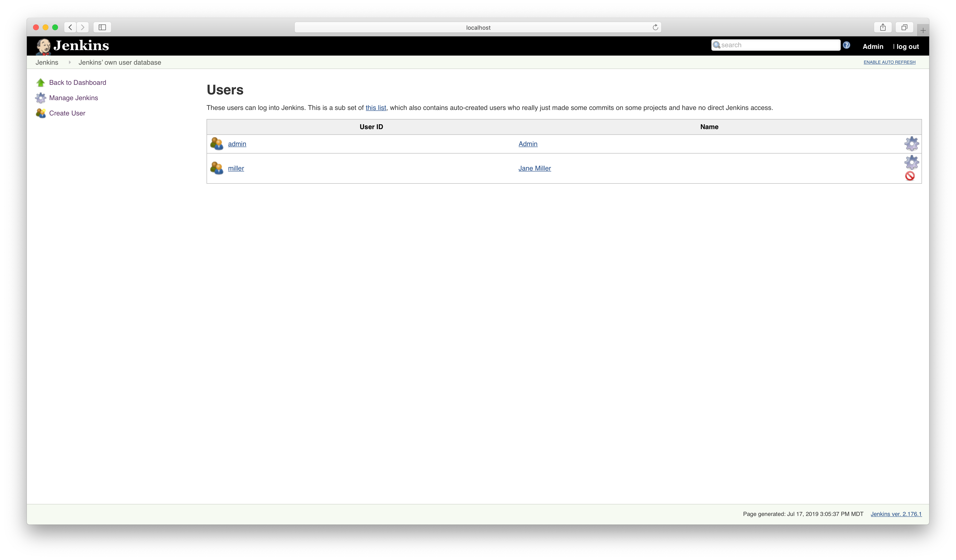Click the green Back to Dashboard arrow icon
The image size is (956, 560).
click(x=40, y=82)
